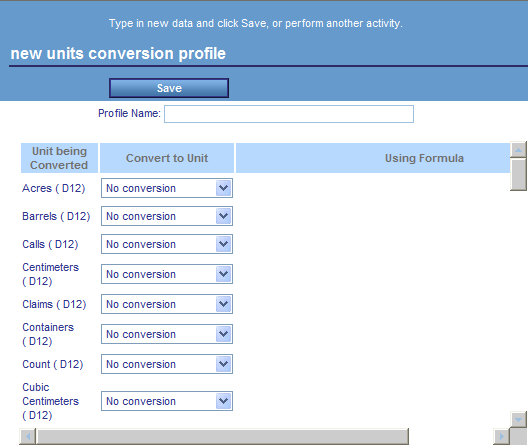Open the Barrels conversion dropdown
The height and width of the screenshot is (448, 528).
coord(167,216)
